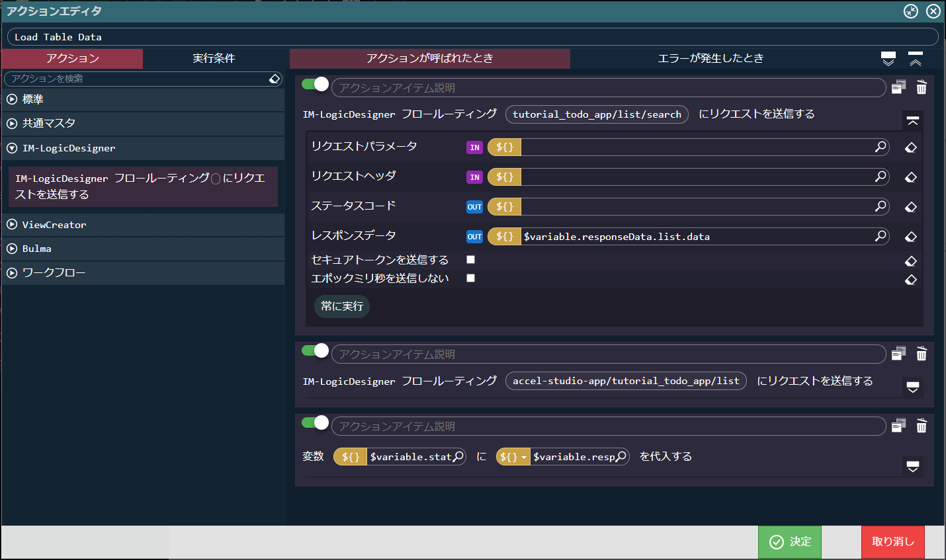Clear the ステータスコード value with eraser
946x560 pixels.
point(911,207)
